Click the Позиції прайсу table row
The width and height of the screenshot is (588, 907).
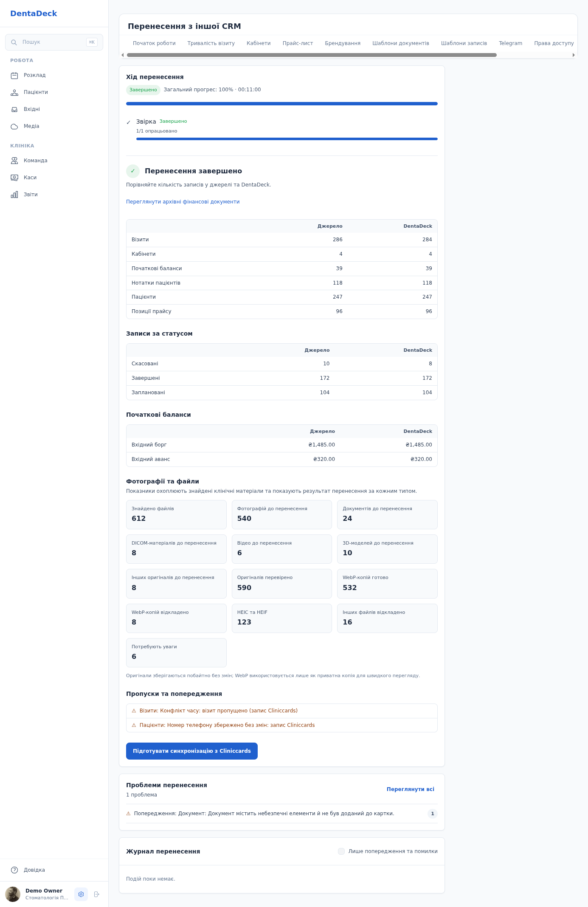pyautogui.click(x=282, y=311)
